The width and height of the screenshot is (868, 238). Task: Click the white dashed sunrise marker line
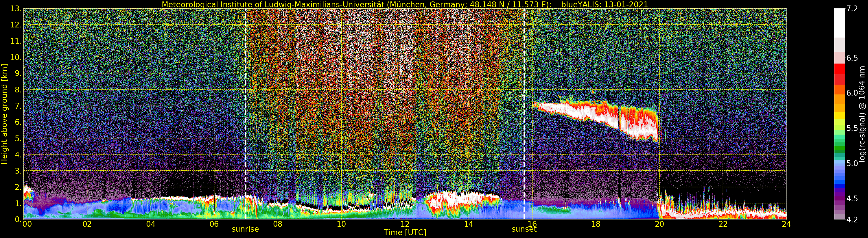point(246,114)
